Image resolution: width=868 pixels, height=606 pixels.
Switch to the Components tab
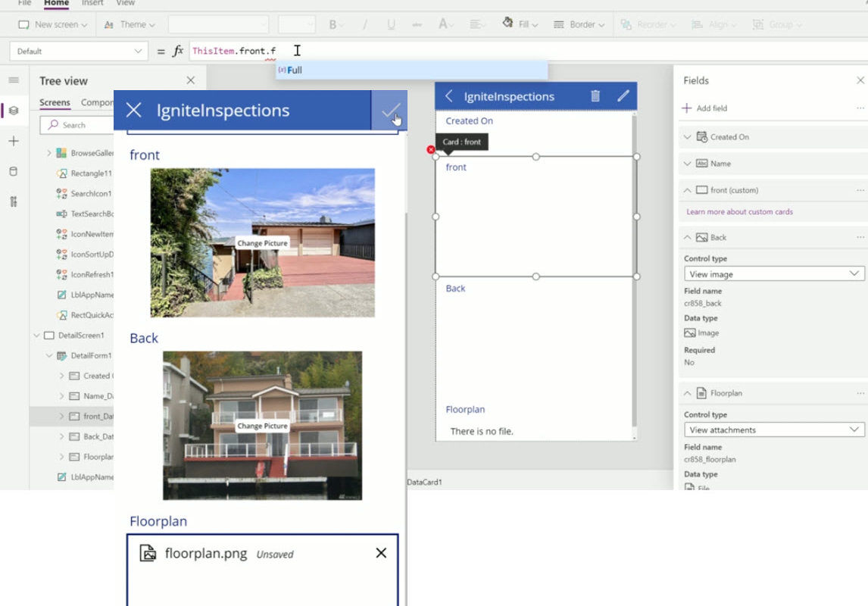click(x=97, y=102)
